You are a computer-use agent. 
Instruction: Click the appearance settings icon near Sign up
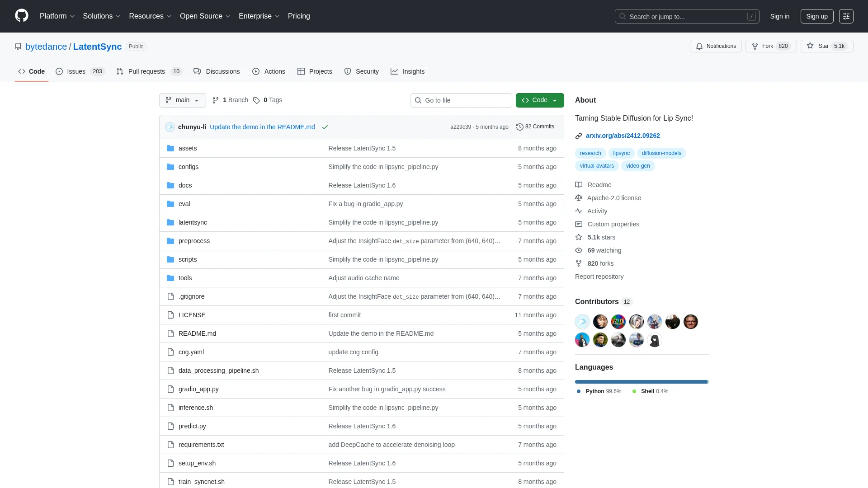coord(846,16)
